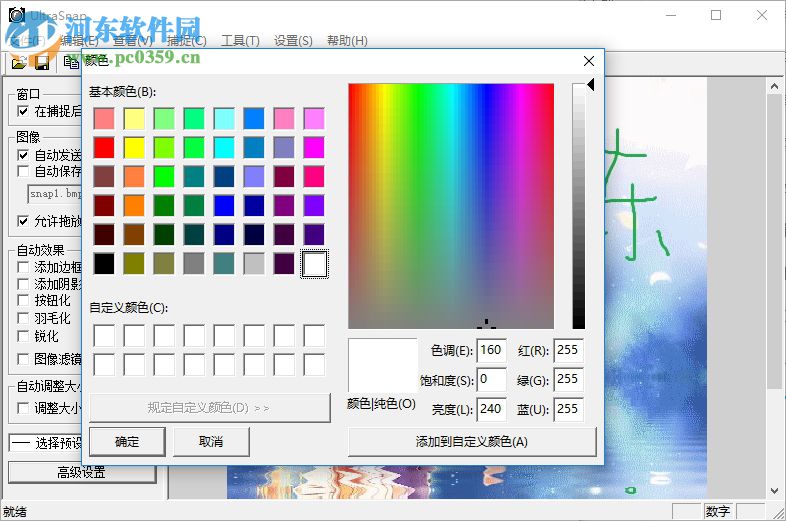Click the 色调(E) hue input field

click(491, 350)
